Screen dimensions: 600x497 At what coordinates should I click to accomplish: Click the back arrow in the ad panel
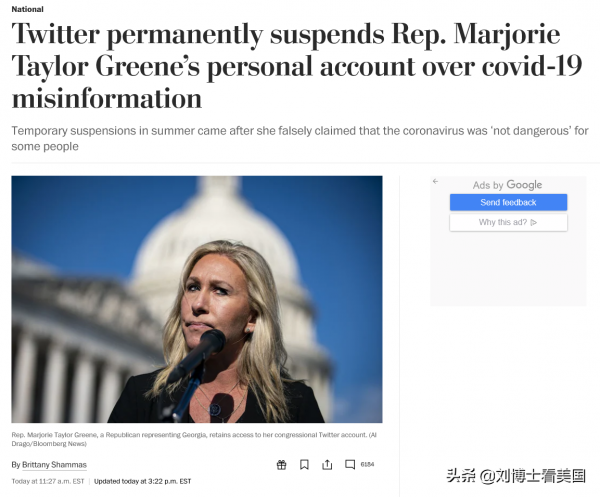(x=435, y=181)
